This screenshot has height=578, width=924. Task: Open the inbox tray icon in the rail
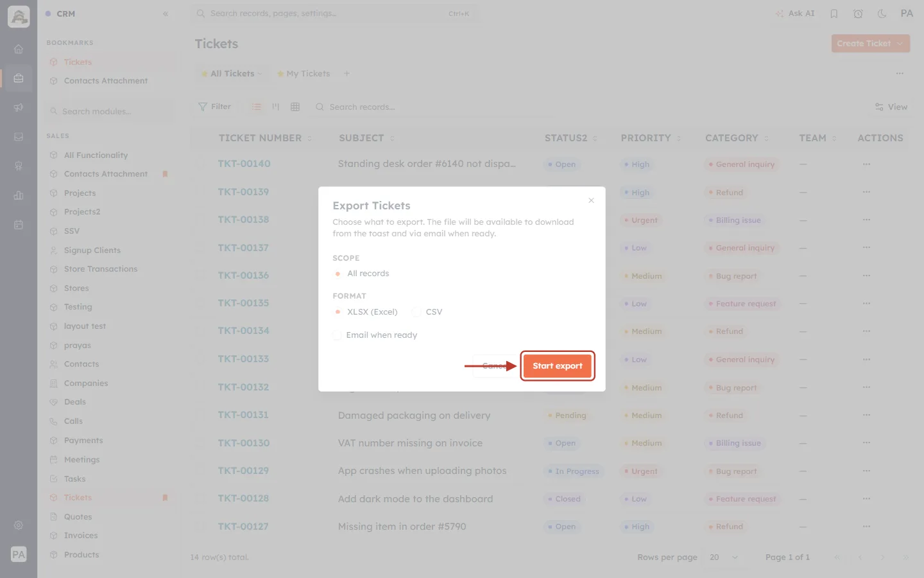[19, 137]
